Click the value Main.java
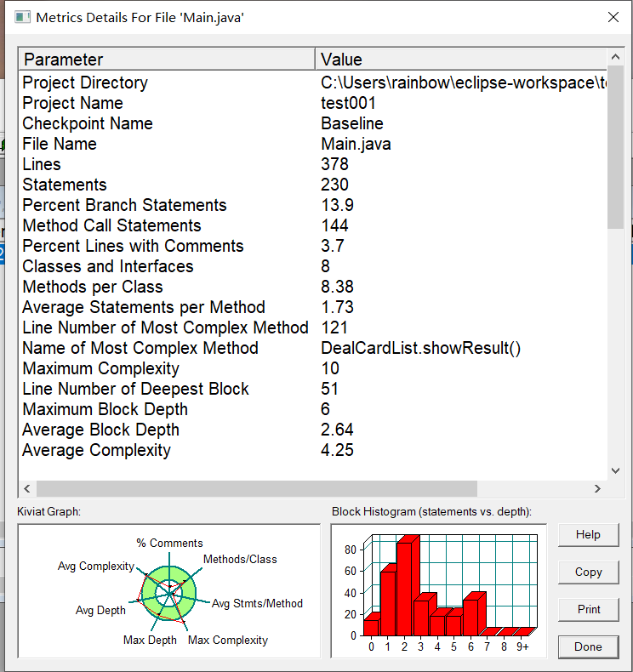Screen dimensions: 633x672 (356, 144)
